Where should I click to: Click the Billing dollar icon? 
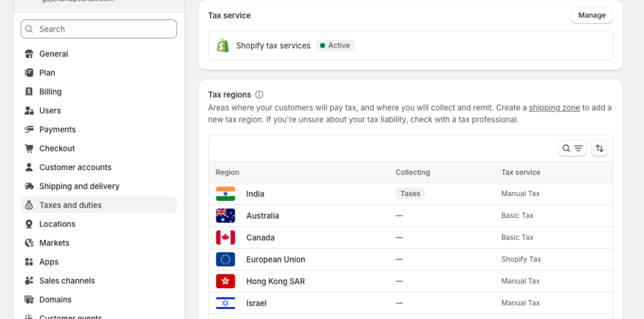[29, 92]
